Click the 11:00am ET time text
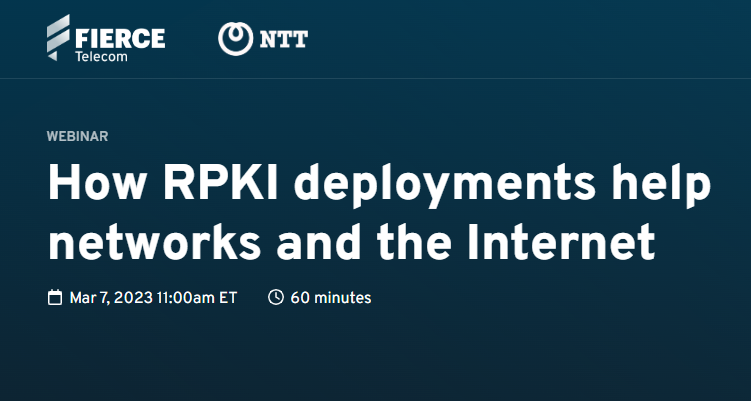 (197, 298)
